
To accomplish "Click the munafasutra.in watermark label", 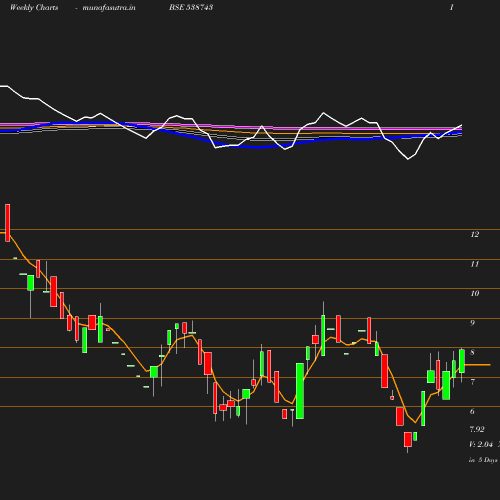I will (x=109, y=7).
